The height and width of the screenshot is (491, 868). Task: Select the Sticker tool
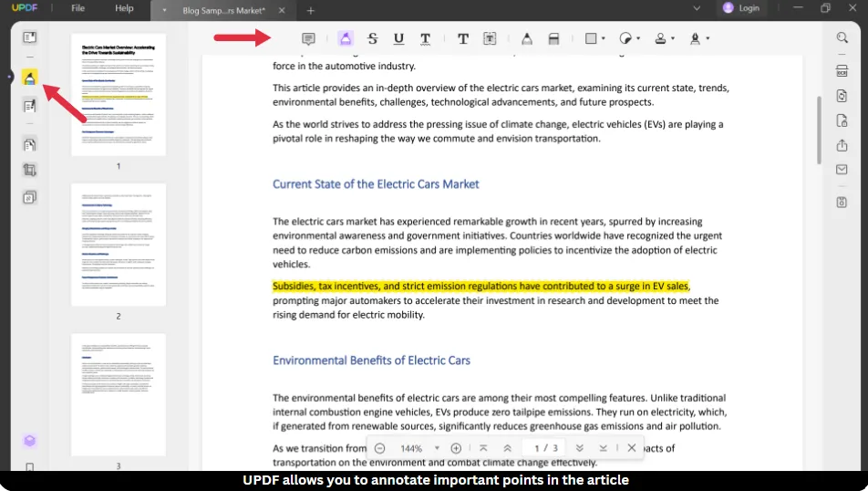(625, 38)
